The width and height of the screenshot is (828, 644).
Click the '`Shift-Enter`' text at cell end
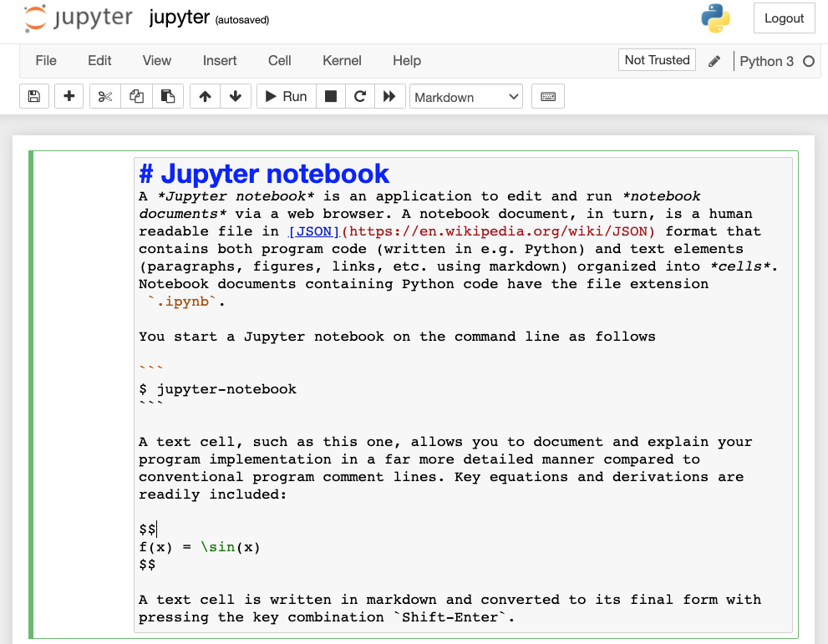[x=450, y=617]
